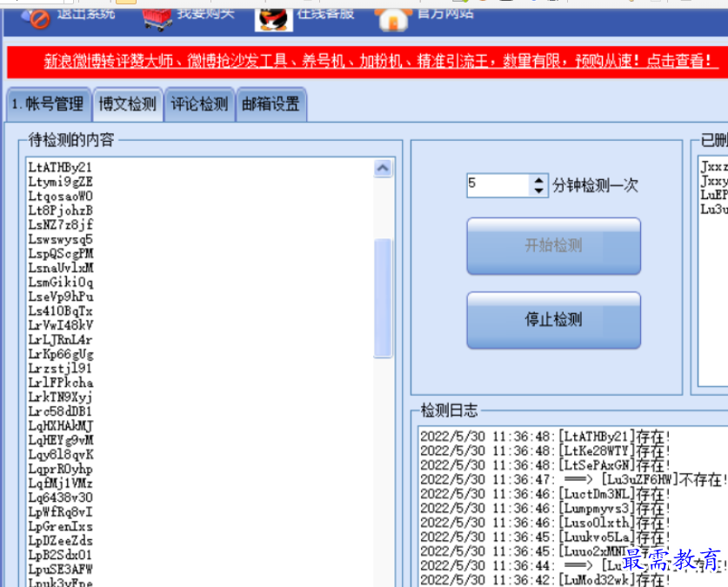Viewport: 728px width, 587px height.
Task: Switch to the 评论检测 tab
Action: 200,104
